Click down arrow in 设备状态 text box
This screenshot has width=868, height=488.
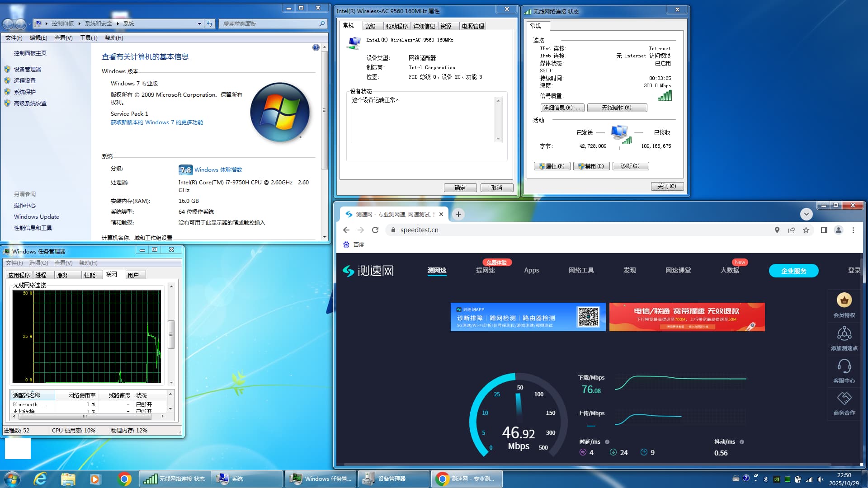click(x=498, y=138)
